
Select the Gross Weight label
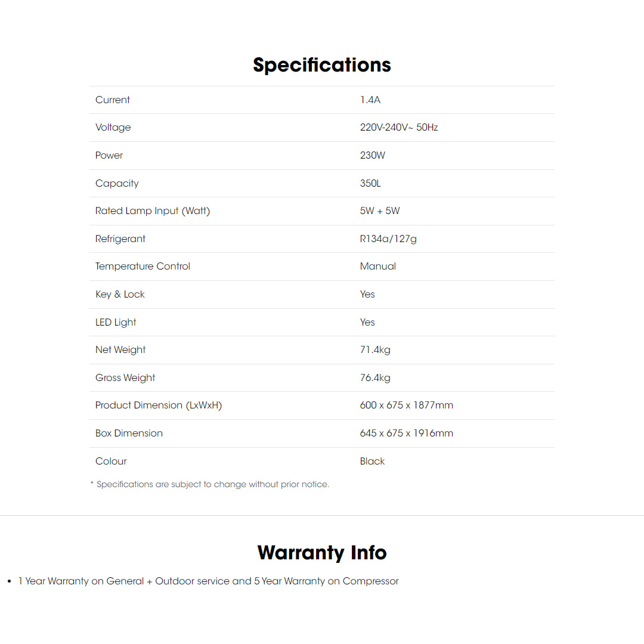point(125,378)
